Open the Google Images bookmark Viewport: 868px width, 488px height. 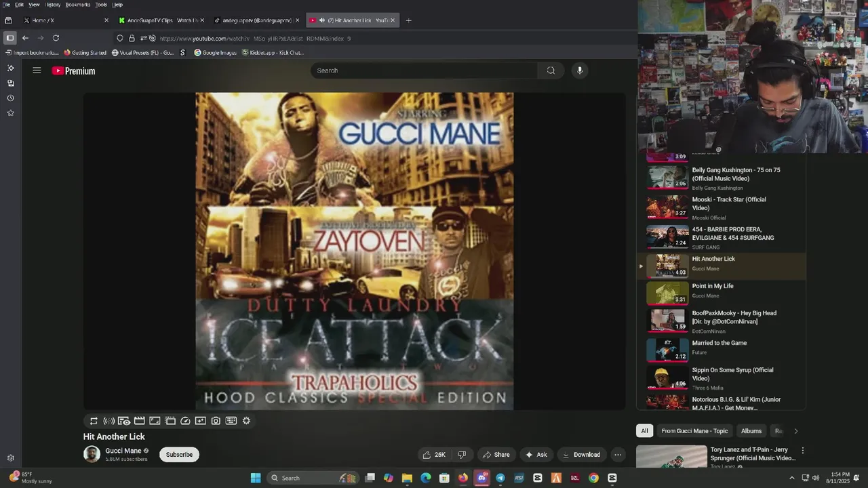pyautogui.click(x=216, y=53)
